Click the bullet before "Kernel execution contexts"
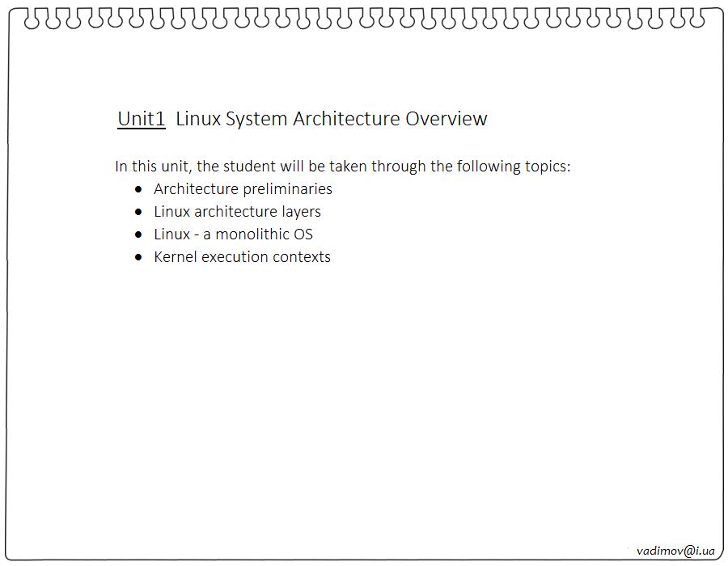 pos(138,257)
